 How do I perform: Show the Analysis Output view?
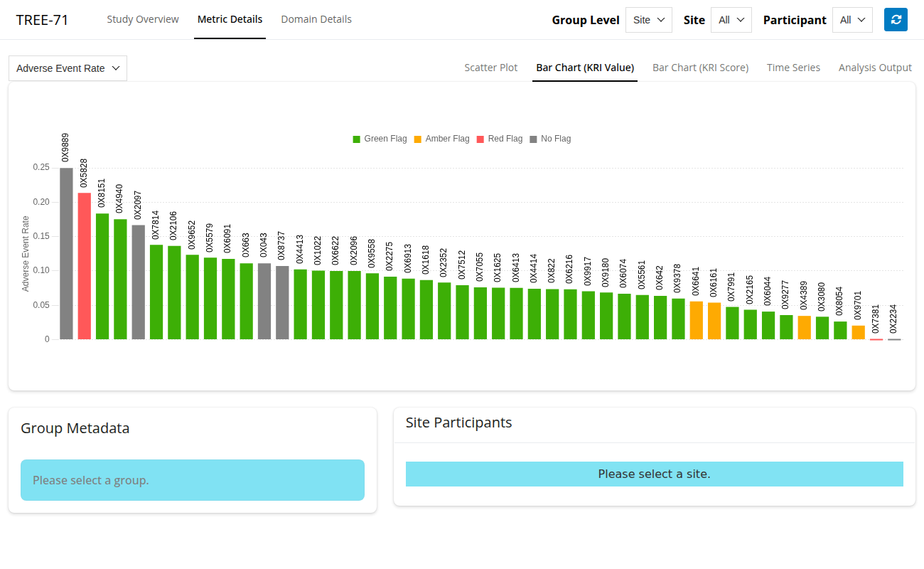click(x=875, y=68)
